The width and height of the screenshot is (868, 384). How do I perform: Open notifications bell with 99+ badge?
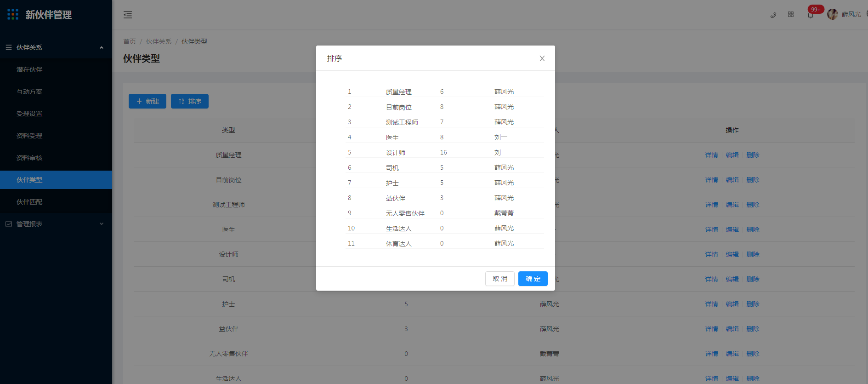(x=811, y=15)
